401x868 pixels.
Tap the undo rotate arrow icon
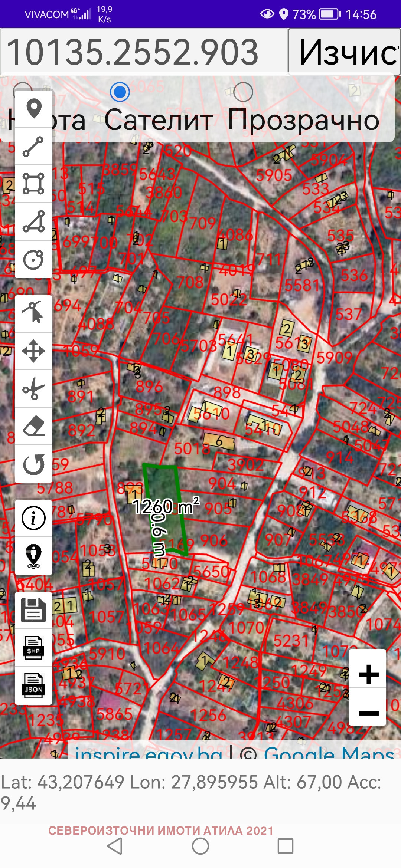[x=33, y=464]
